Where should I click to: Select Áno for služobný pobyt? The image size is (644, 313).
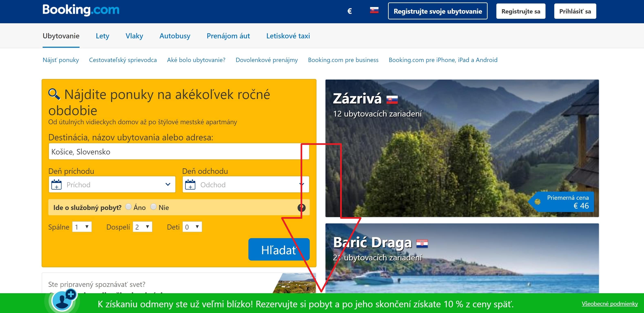(x=128, y=207)
